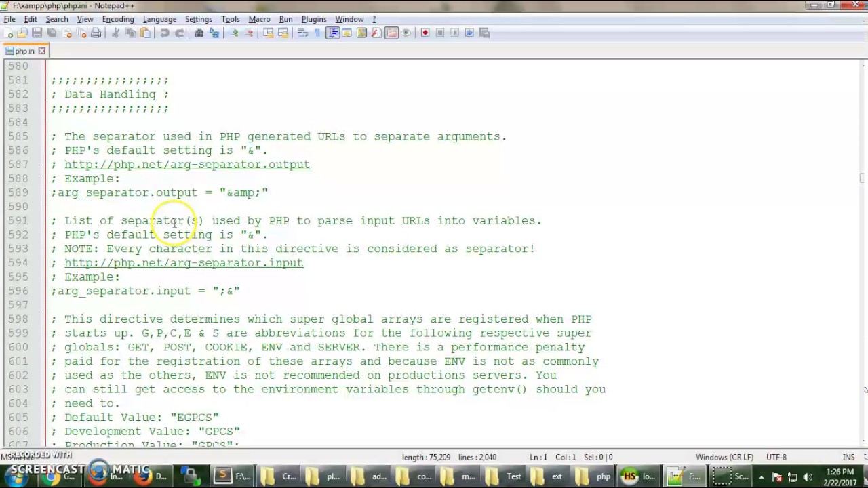868x488 pixels.
Task: Paste using the clipboard toolbar icon
Action: 144,33
